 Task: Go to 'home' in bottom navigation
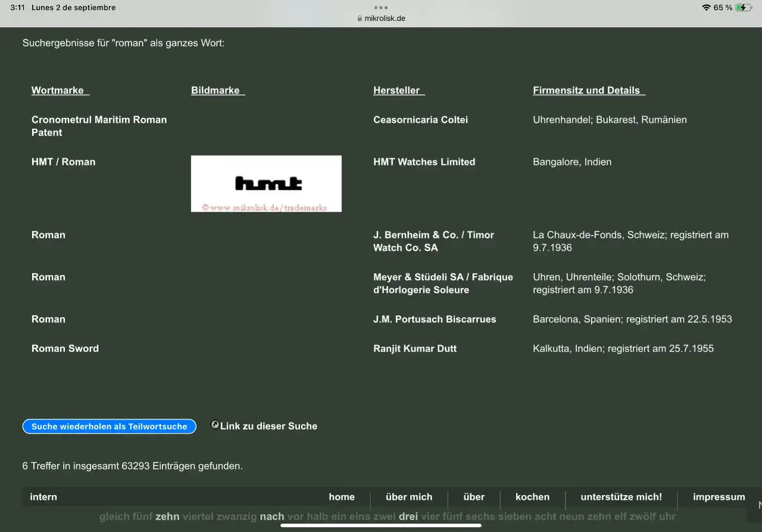pyautogui.click(x=342, y=497)
